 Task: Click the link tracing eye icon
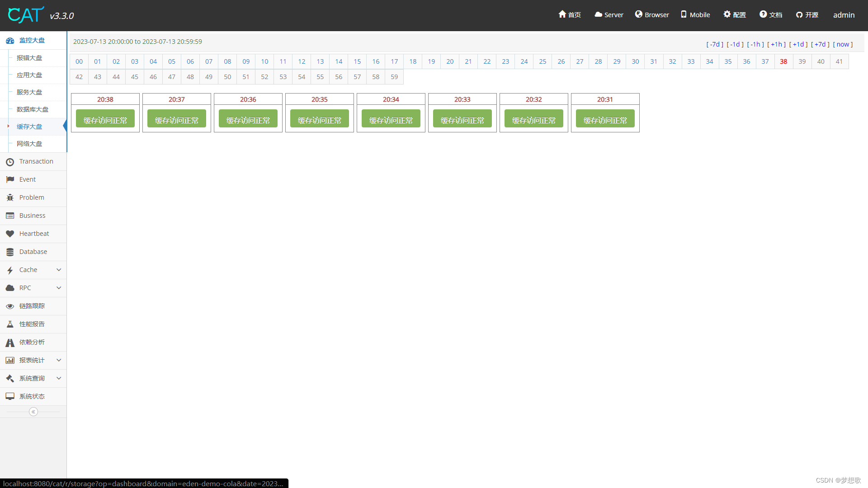[x=10, y=306]
